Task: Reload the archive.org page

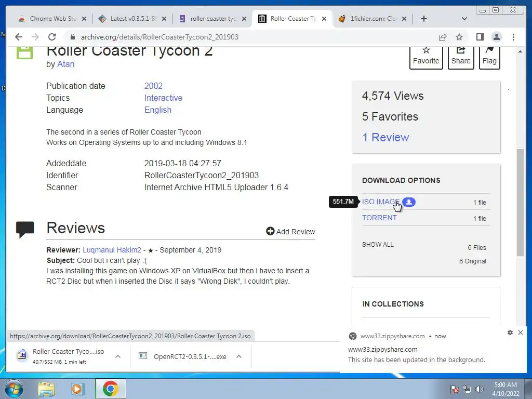Action: 52,37
